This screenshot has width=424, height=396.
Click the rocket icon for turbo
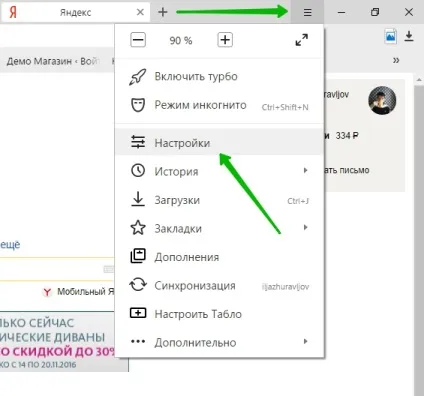click(138, 77)
